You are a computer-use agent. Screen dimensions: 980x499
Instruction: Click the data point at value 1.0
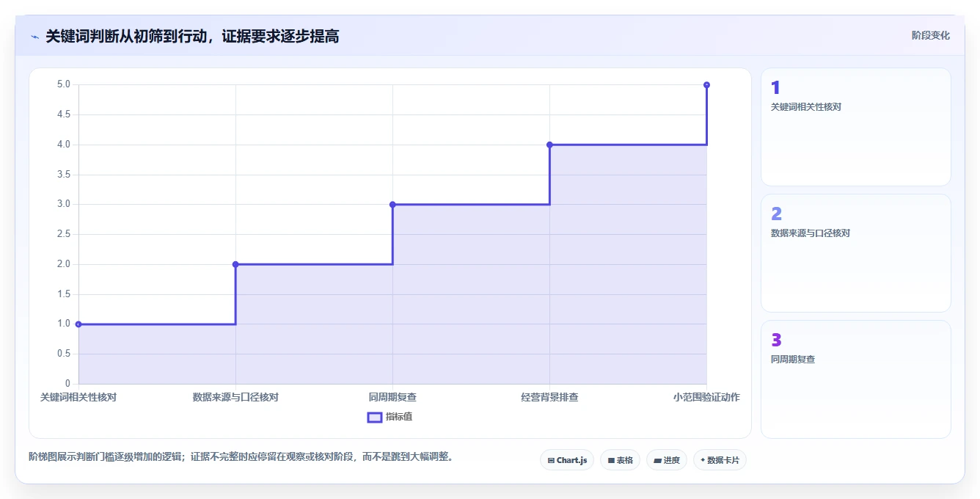[x=78, y=324]
